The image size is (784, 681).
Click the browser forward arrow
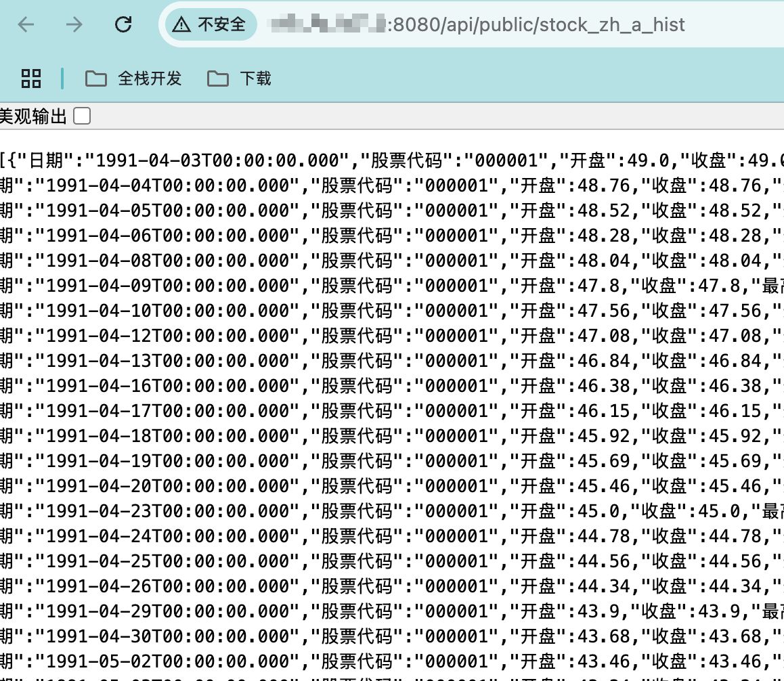point(74,25)
